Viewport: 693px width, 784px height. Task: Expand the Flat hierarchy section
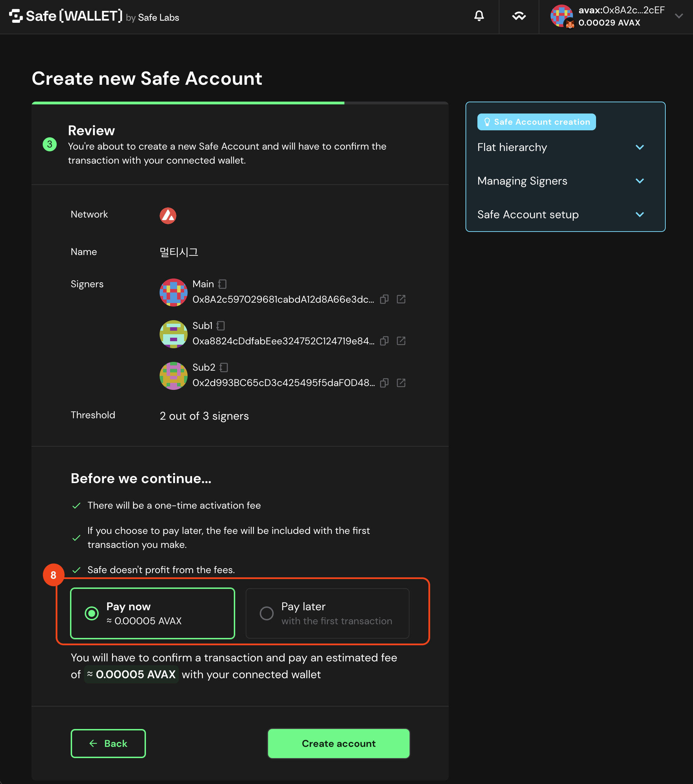(560, 147)
